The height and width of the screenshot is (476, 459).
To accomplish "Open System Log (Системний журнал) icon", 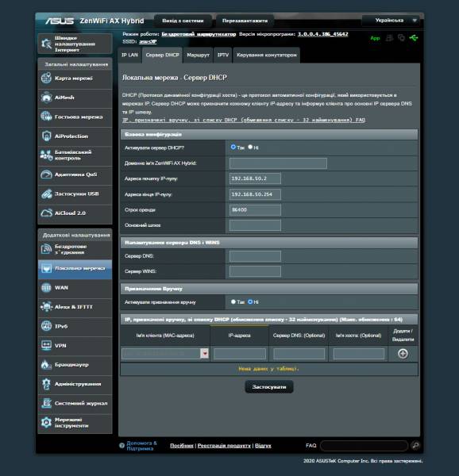I will click(x=46, y=403).
